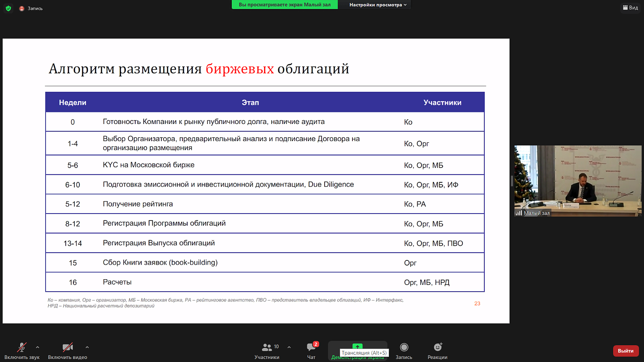Open the Вид layout menu
The height and width of the screenshot is (362, 644).
click(630, 8)
